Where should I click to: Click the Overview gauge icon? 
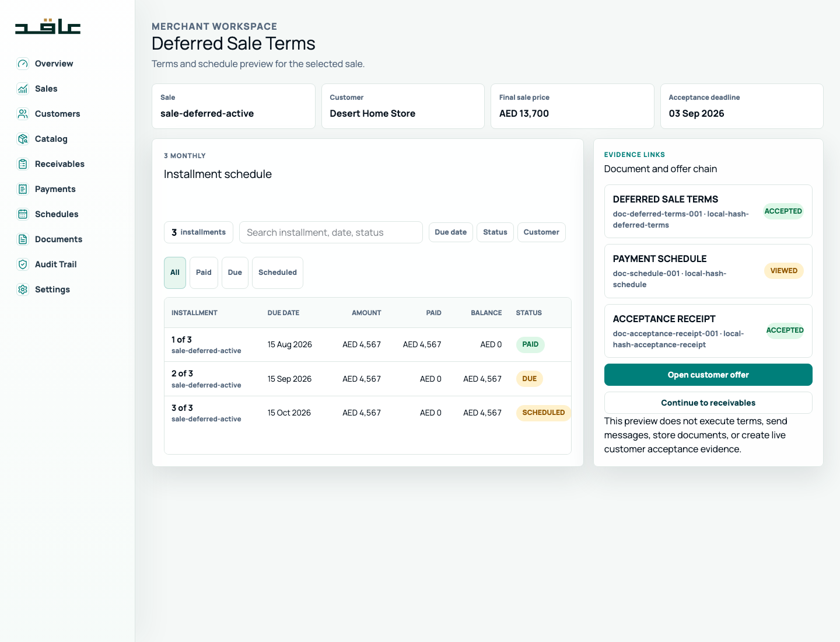click(23, 64)
